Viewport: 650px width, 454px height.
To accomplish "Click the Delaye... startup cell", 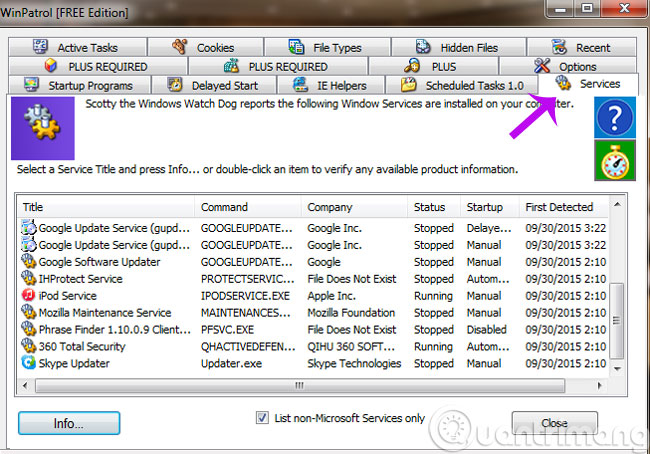I will pos(489,228).
